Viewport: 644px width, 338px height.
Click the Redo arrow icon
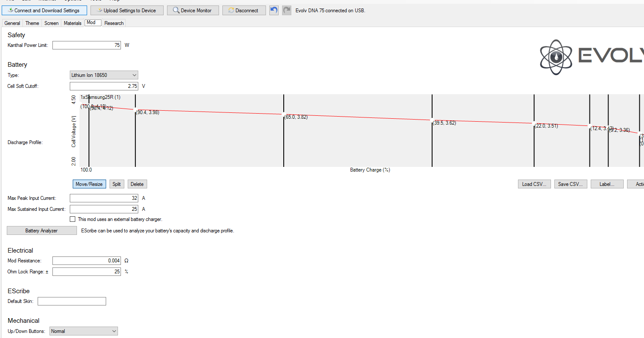pos(287,10)
